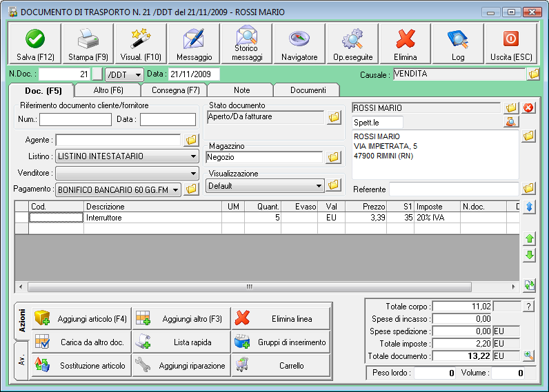This screenshot has height=392, width=549.
Task: Print document with Stampa (F9)
Action: [x=88, y=44]
